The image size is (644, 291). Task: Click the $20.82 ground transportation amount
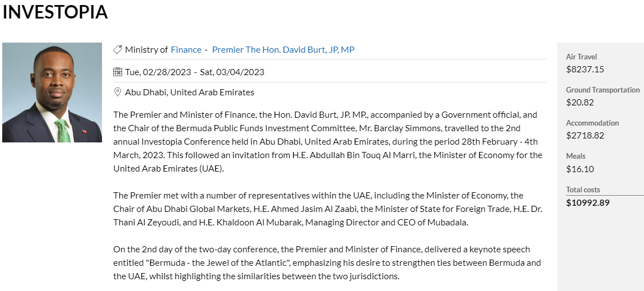(580, 103)
